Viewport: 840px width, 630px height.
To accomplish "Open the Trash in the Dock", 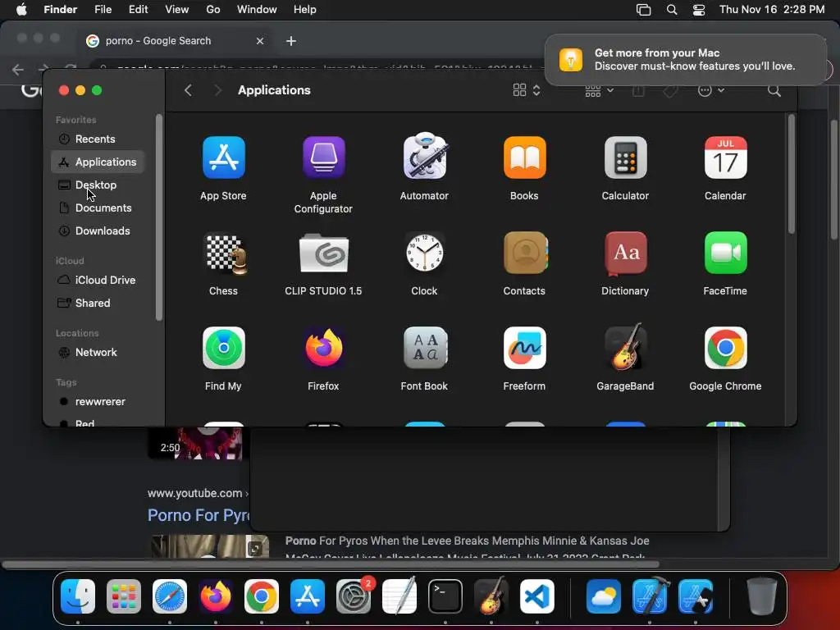I will click(762, 596).
